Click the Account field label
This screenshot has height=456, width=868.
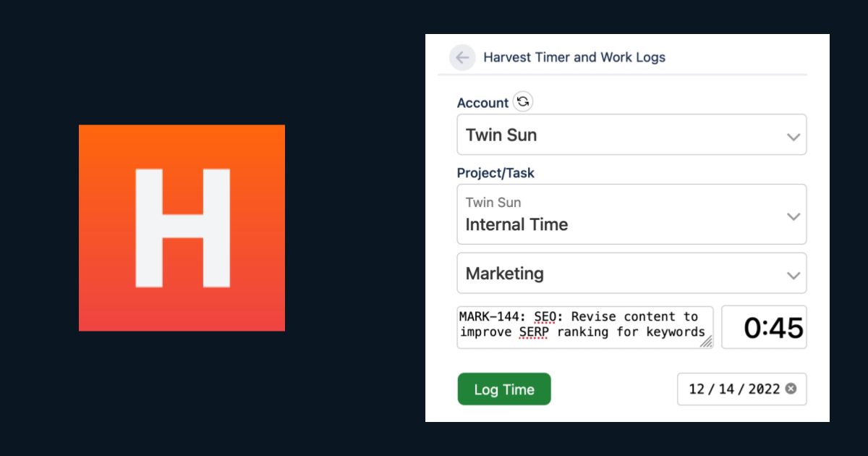click(482, 103)
